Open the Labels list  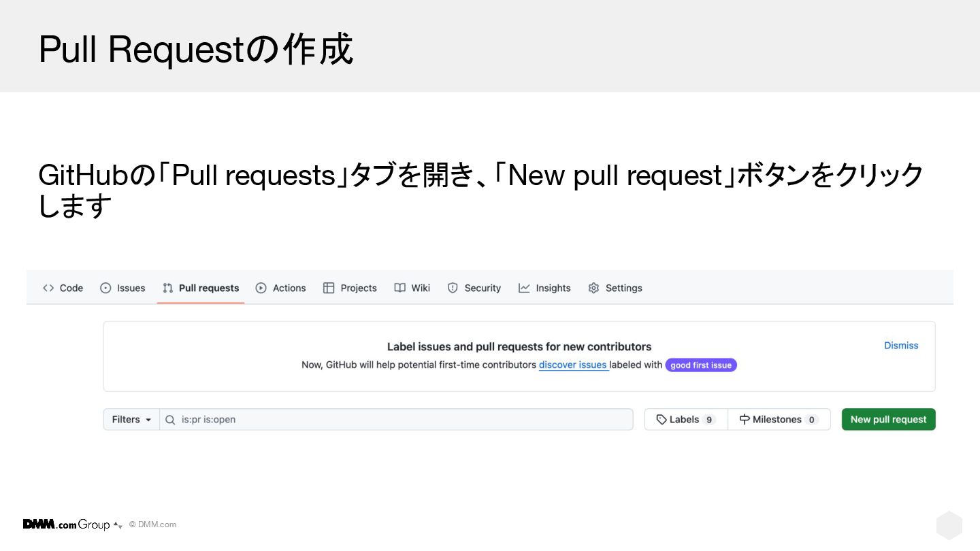point(686,419)
